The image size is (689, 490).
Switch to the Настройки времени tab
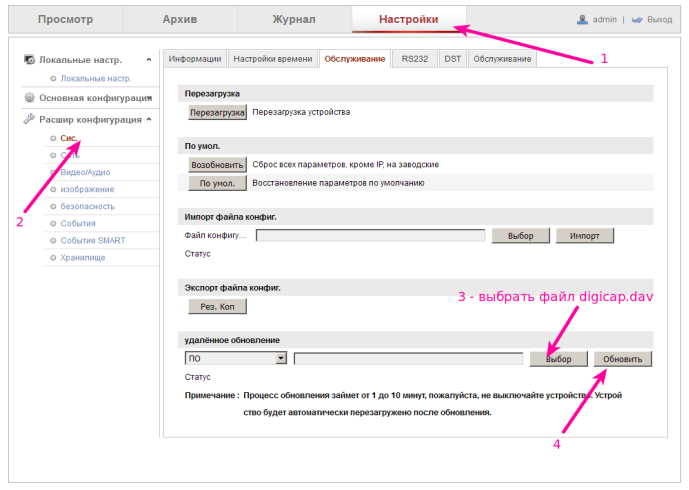tap(273, 59)
